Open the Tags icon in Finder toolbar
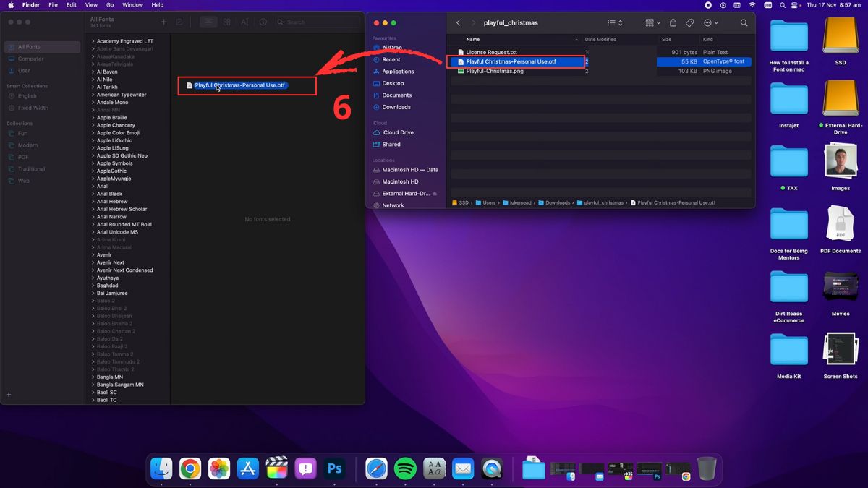The width and height of the screenshot is (868, 488). [690, 22]
